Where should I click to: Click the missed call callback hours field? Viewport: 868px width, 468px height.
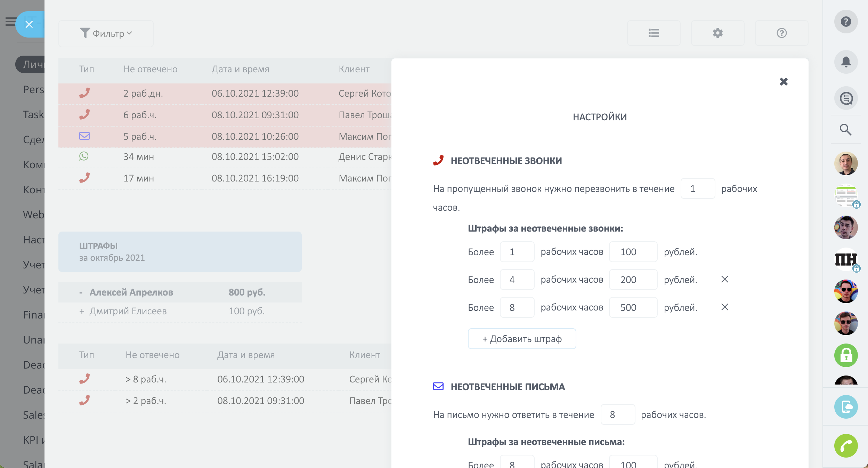pos(697,189)
